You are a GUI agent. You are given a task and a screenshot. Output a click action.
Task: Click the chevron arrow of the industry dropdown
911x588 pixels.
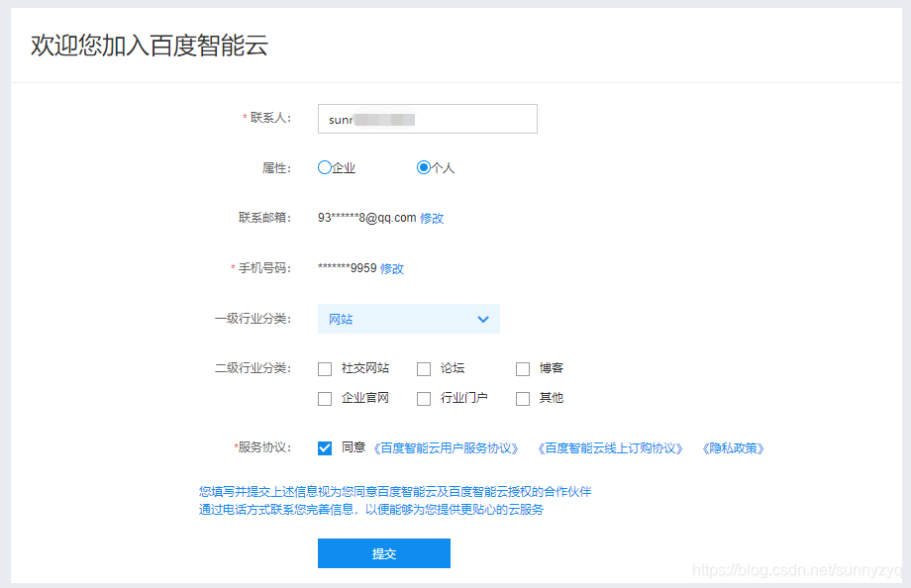(483, 319)
